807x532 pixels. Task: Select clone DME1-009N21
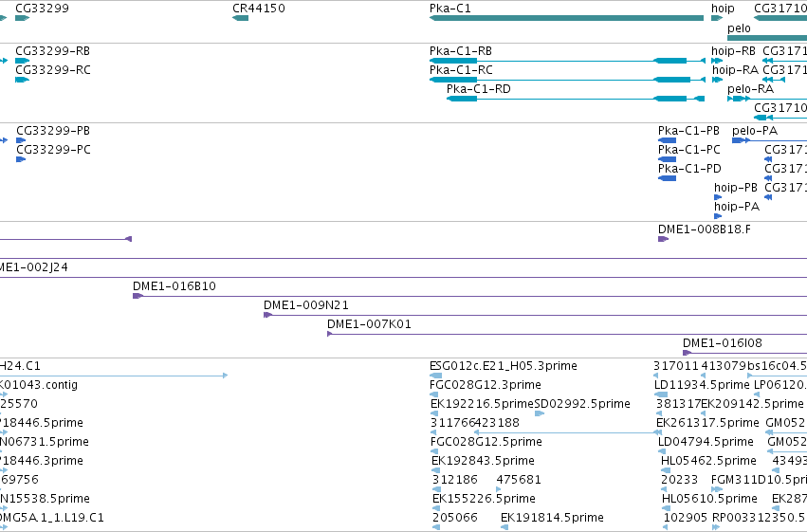point(535,316)
